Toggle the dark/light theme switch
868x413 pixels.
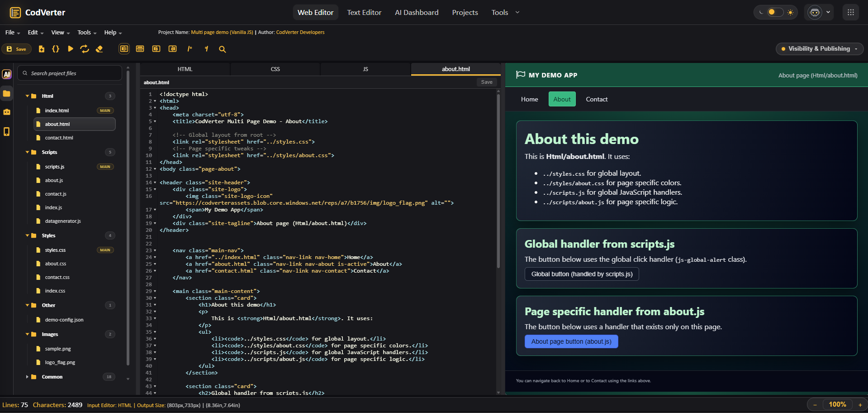(775, 12)
